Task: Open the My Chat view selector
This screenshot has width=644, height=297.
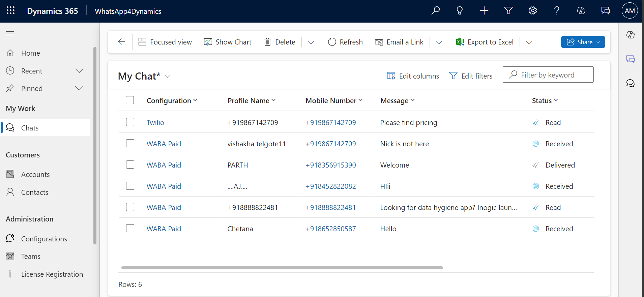Action: coord(144,76)
